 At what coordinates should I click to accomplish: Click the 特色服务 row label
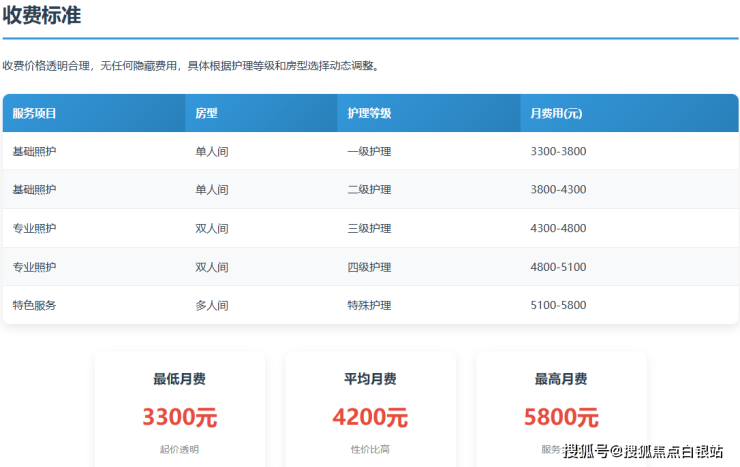(x=35, y=305)
